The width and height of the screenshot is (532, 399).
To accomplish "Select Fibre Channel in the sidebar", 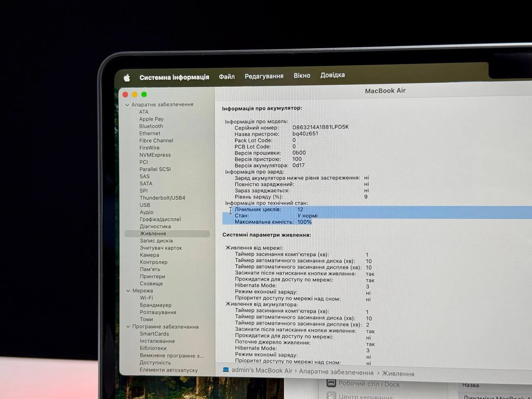I will [156, 140].
